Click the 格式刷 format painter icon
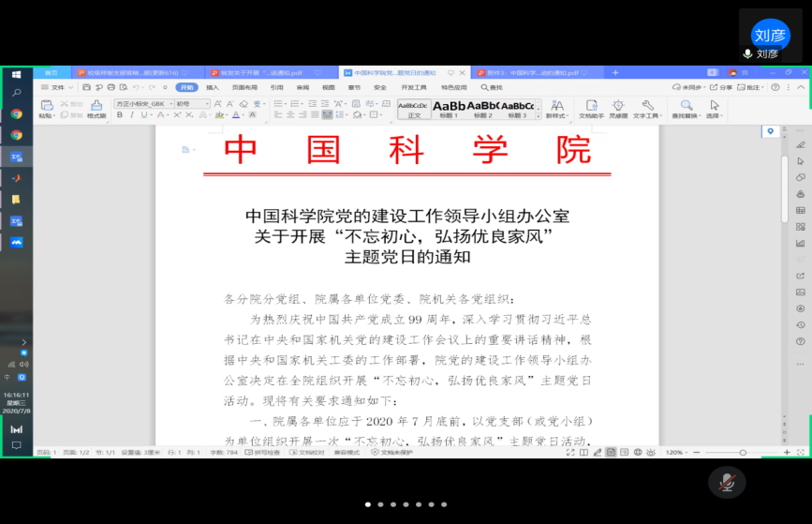 96,108
